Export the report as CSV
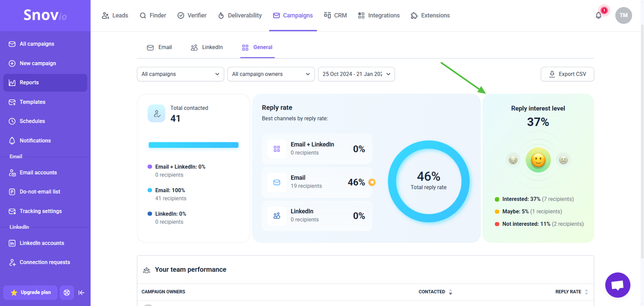This screenshot has width=644, height=306. (x=567, y=74)
